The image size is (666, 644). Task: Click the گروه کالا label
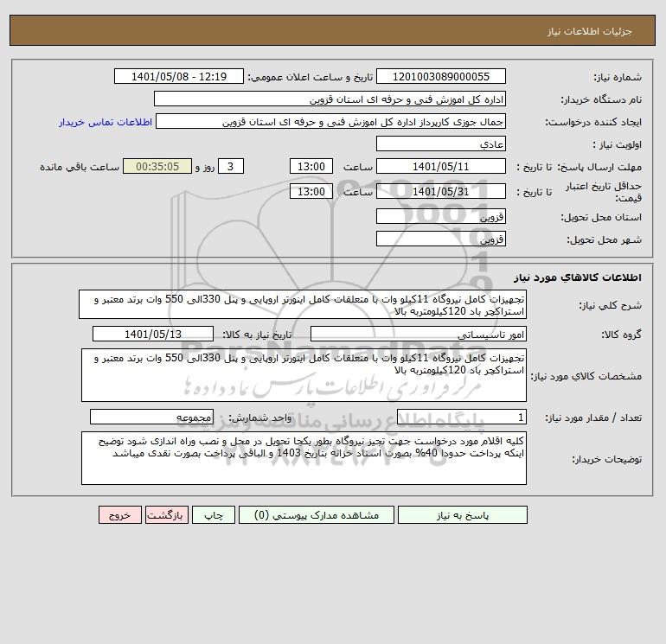coord(621,335)
